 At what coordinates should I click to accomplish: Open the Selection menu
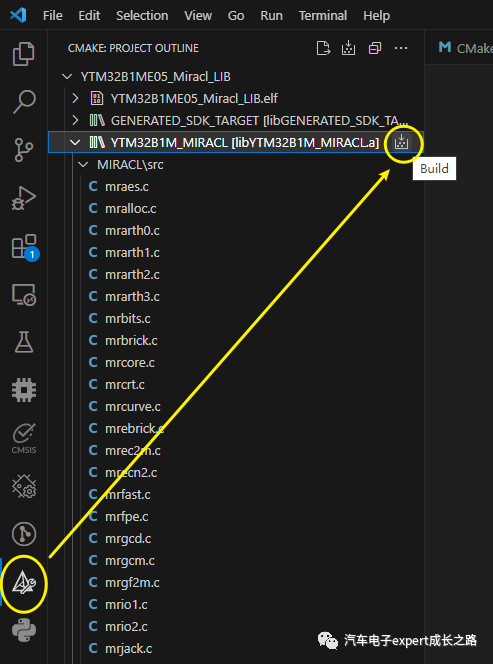click(142, 16)
